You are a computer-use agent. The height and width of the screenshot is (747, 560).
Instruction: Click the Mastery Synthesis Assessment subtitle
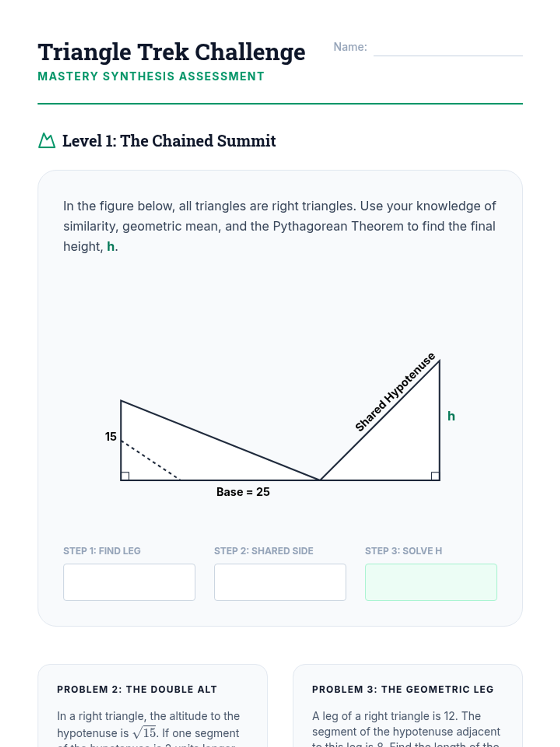click(x=151, y=77)
